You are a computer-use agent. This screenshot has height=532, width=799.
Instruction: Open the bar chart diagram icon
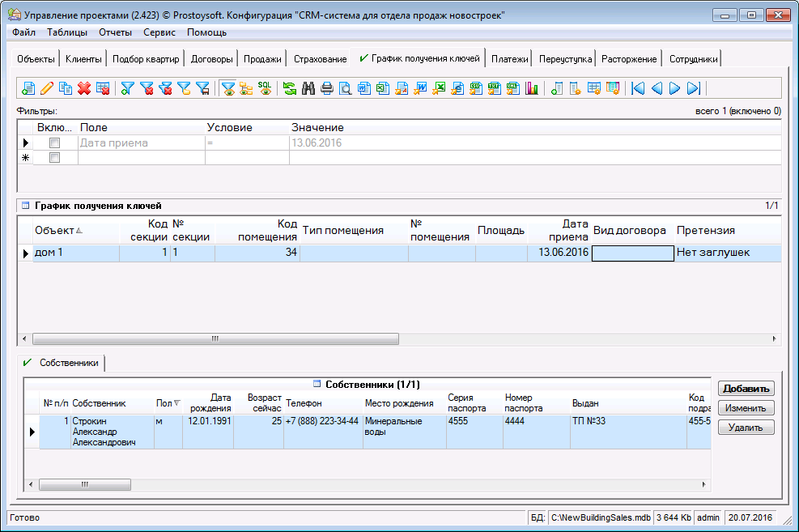[532, 88]
